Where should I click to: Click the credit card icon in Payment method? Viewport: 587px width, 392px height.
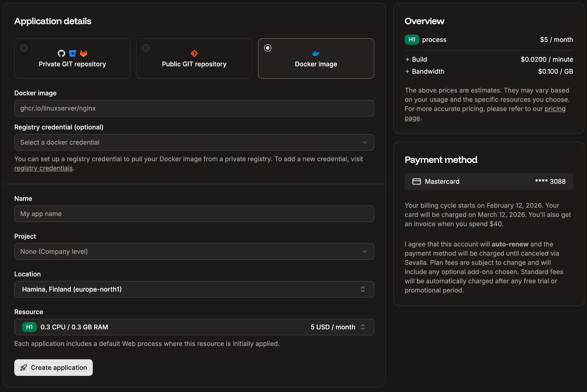[x=416, y=181]
